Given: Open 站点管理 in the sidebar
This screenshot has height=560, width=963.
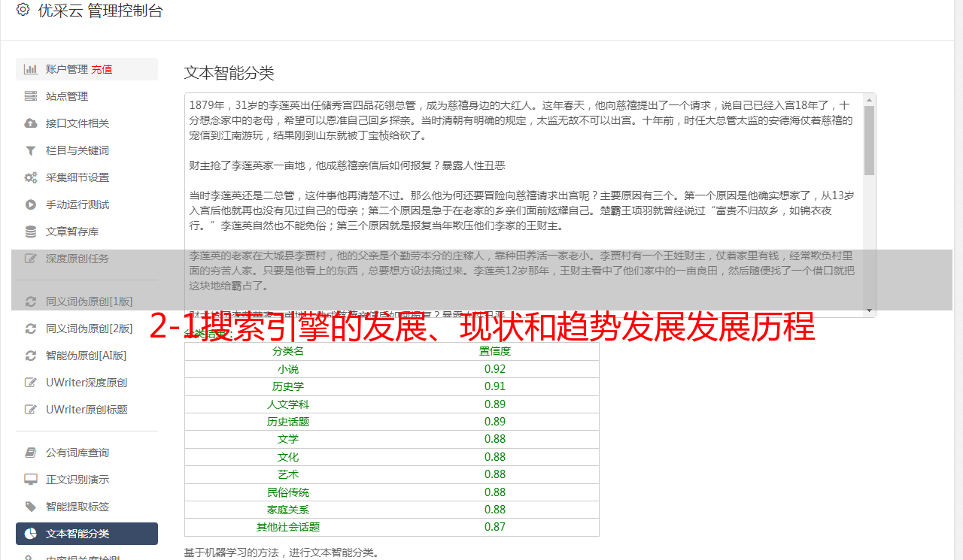Looking at the screenshot, I should pos(87,96).
